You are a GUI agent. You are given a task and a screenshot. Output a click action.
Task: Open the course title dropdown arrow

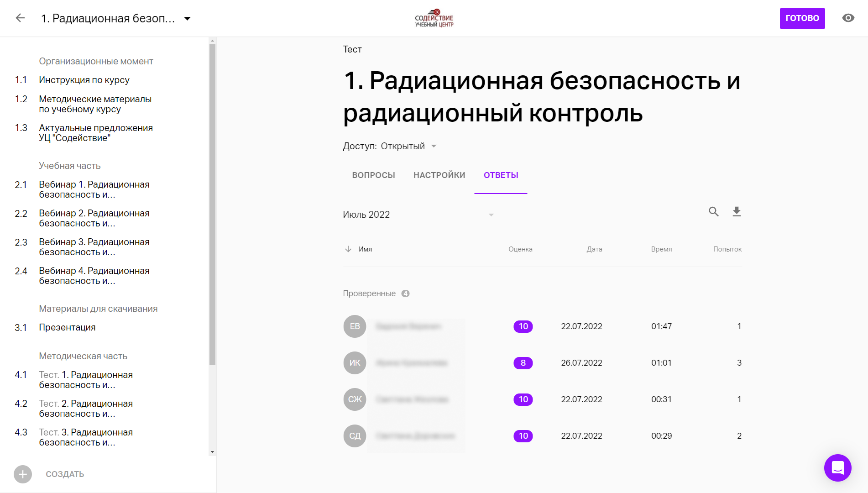point(187,19)
